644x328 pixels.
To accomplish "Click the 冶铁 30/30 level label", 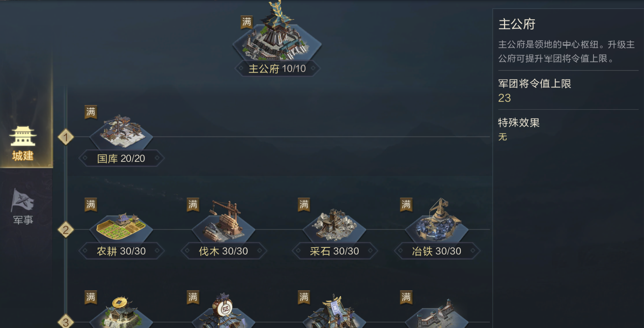I will pos(437,251).
